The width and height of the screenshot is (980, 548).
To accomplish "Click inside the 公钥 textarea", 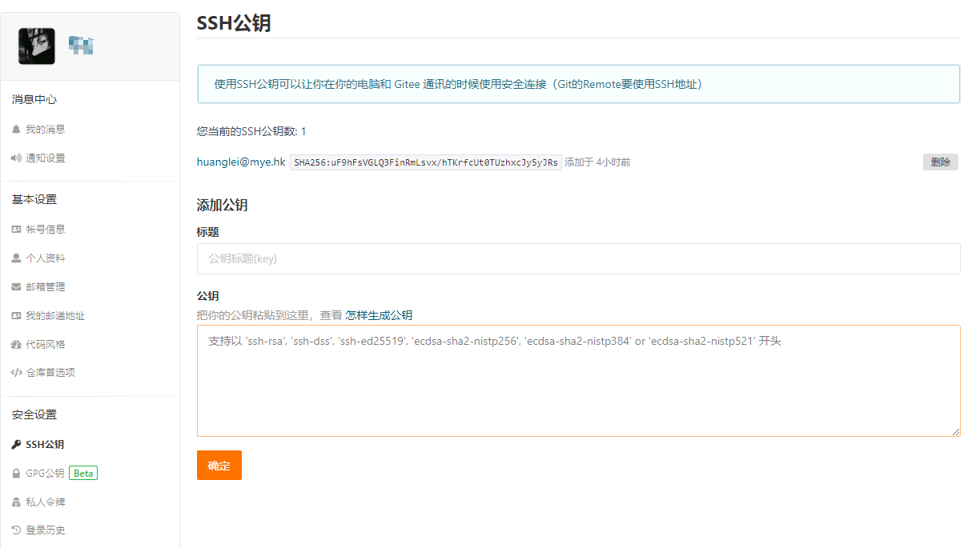I will tap(578, 381).
